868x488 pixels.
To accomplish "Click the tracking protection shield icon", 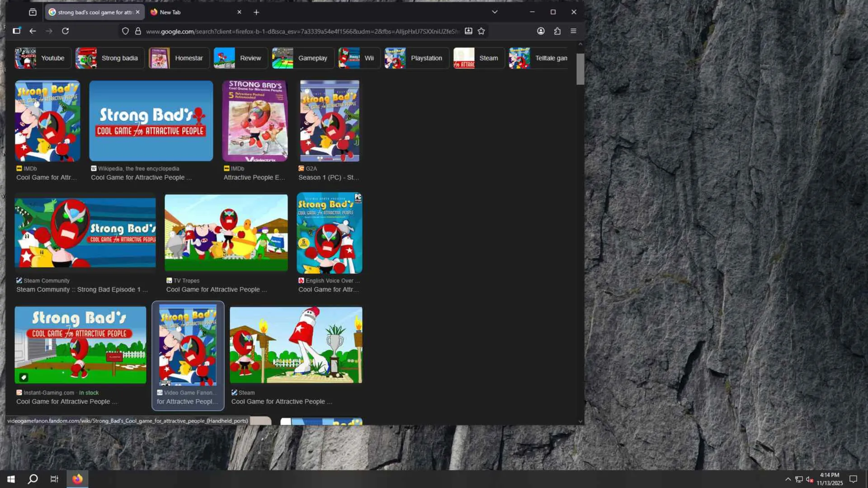I will click(x=125, y=31).
